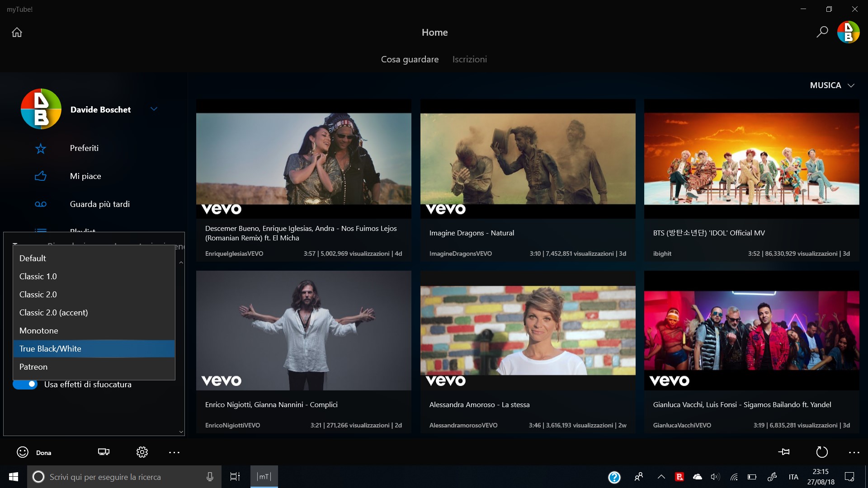The height and width of the screenshot is (488, 868).
Task: Open the left panel more options ellipsis
Action: [x=174, y=452]
